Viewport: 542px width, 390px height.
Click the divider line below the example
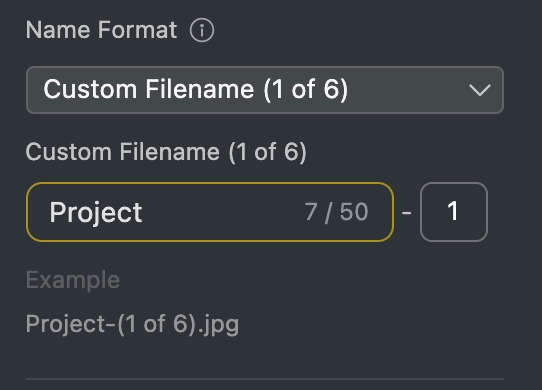pyautogui.click(x=265, y=379)
